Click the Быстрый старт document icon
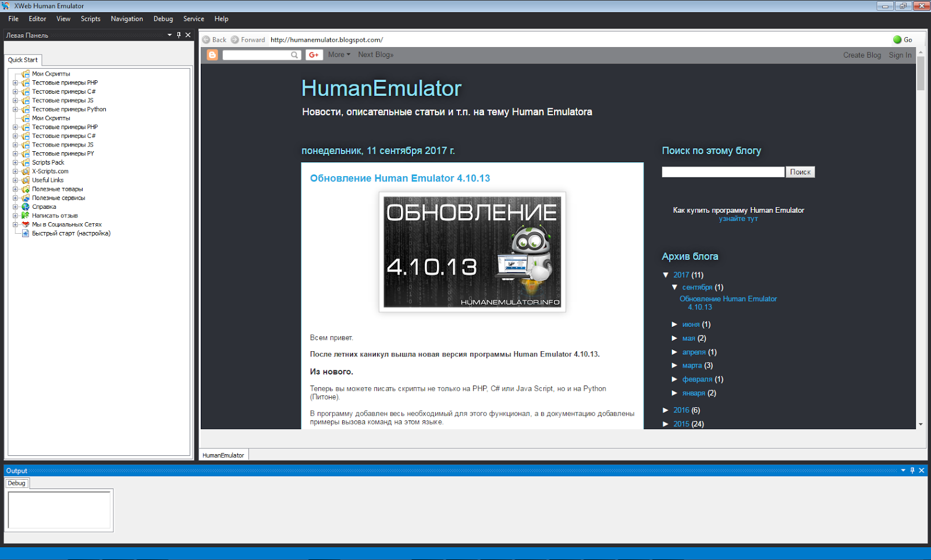This screenshot has height=560, width=931. pos(26,233)
